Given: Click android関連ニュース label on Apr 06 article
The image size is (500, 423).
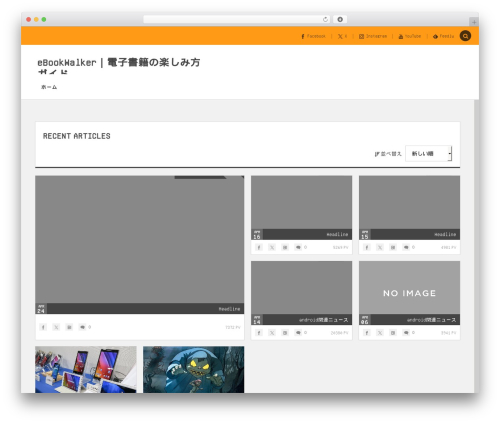Looking at the screenshot, I should pyautogui.click(x=431, y=320).
